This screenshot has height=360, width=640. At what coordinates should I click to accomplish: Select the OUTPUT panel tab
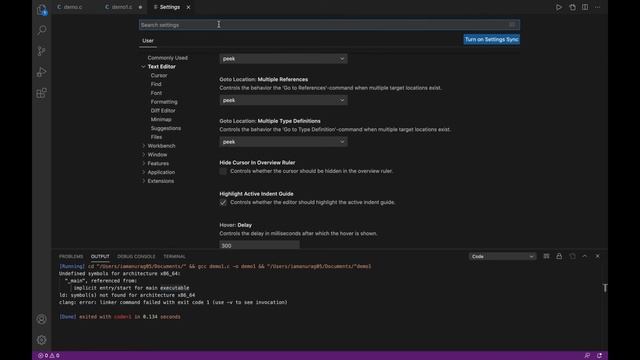click(100, 256)
